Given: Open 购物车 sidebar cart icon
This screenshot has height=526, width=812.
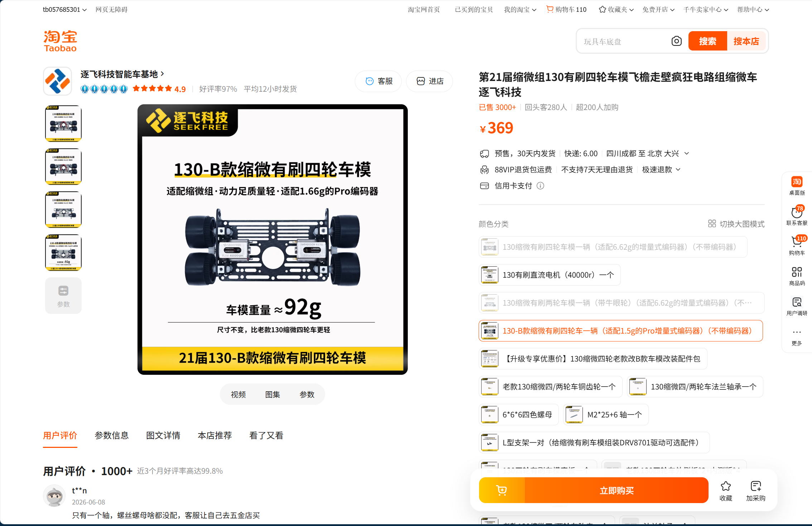Looking at the screenshot, I should 797,246.
